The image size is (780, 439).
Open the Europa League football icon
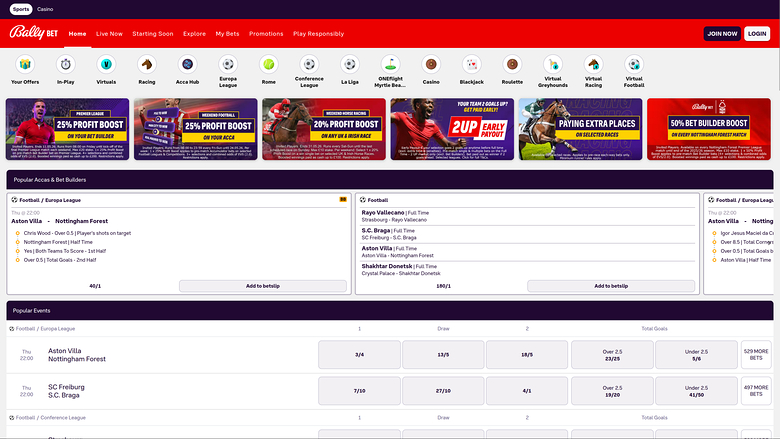(x=228, y=65)
